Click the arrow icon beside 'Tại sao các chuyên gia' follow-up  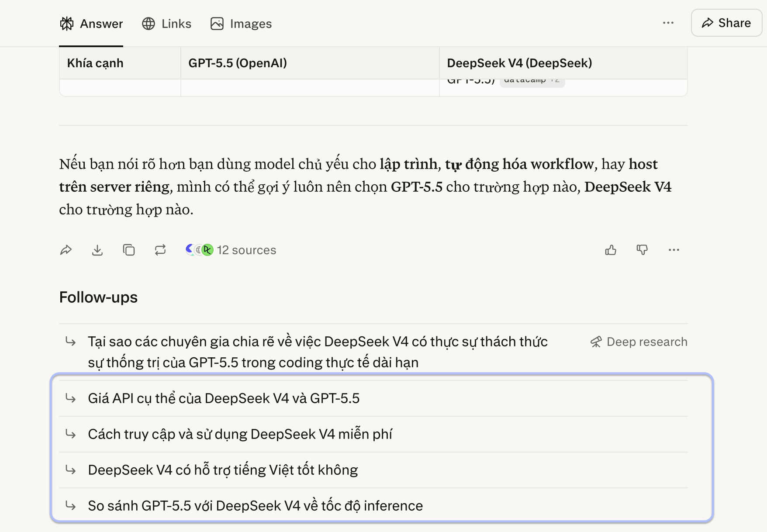click(x=71, y=341)
